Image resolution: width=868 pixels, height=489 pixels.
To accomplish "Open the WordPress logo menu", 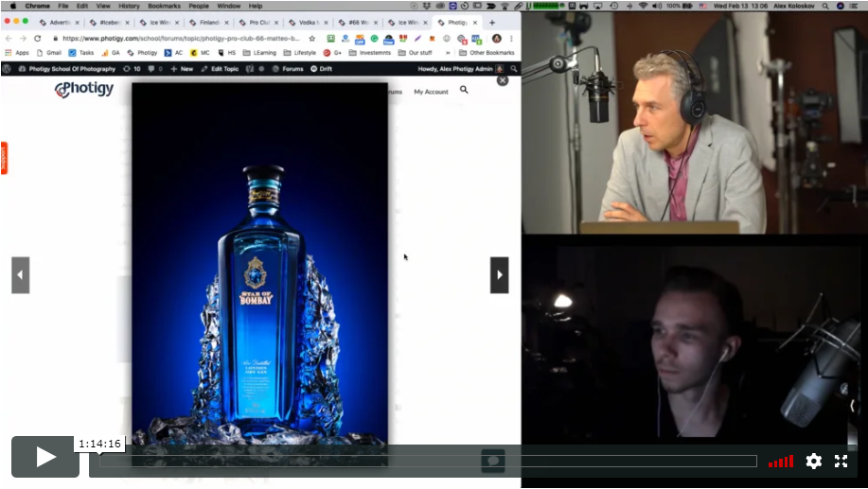I will pyautogui.click(x=7, y=69).
